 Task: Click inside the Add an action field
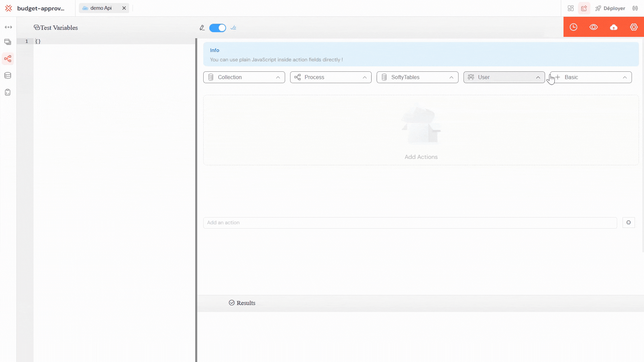[x=369, y=222]
